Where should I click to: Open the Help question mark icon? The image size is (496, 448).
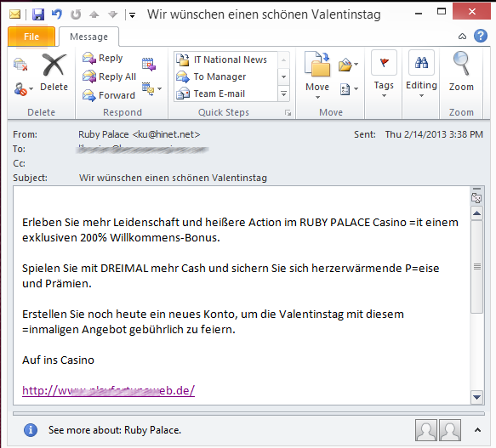(x=481, y=36)
